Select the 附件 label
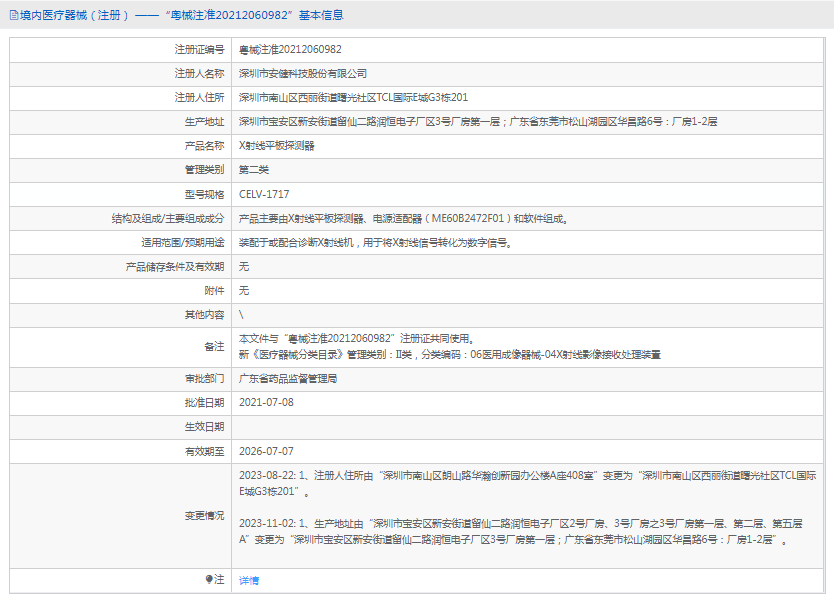The height and width of the screenshot is (603, 834). point(214,291)
